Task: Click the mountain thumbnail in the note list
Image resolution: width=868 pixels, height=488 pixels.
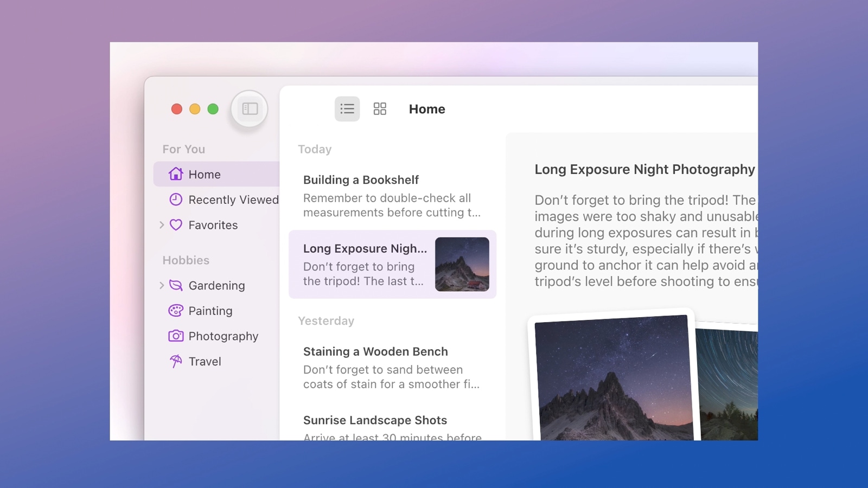Action: (x=462, y=264)
